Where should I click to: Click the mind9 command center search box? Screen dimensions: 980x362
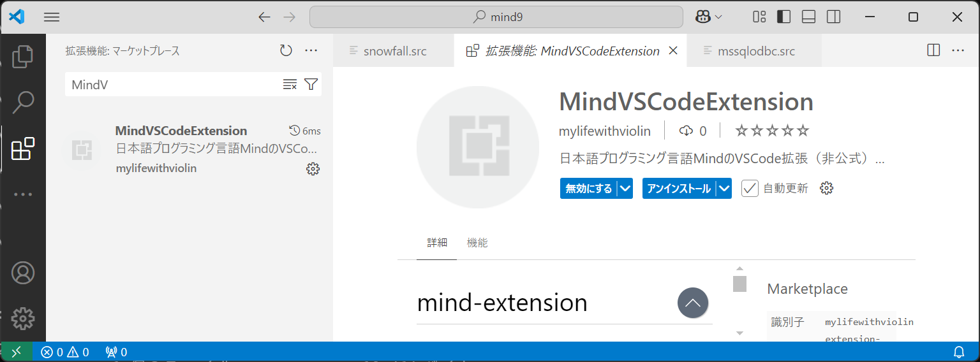pyautogui.click(x=496, y=17)
